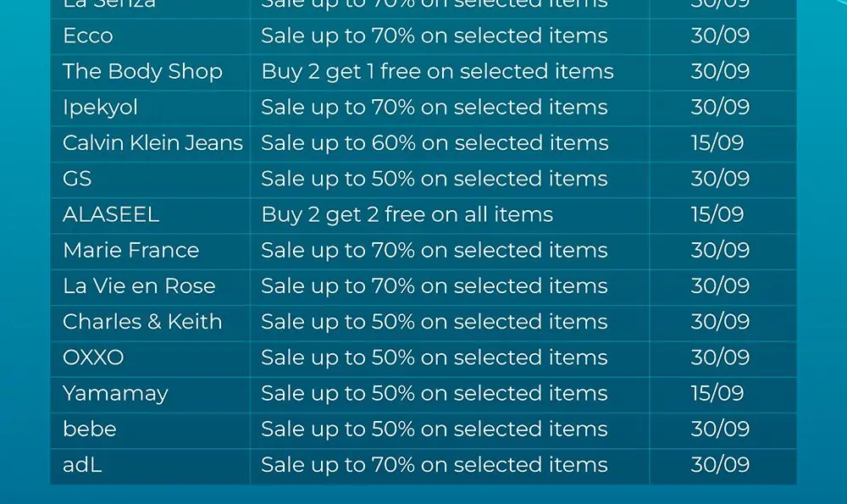This screenshot has height=504, width=847.
Task: Select The Body Shop row label
Action: point(142,72)
